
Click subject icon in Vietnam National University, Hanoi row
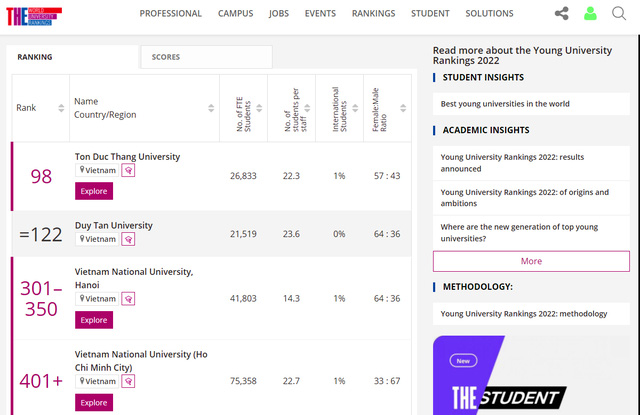(128, 299)
